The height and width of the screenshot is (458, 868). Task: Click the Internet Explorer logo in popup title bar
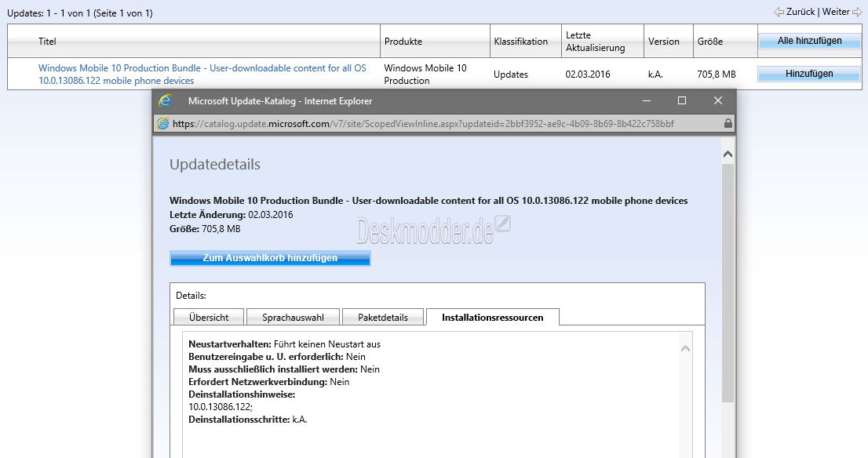click(165, 100)
